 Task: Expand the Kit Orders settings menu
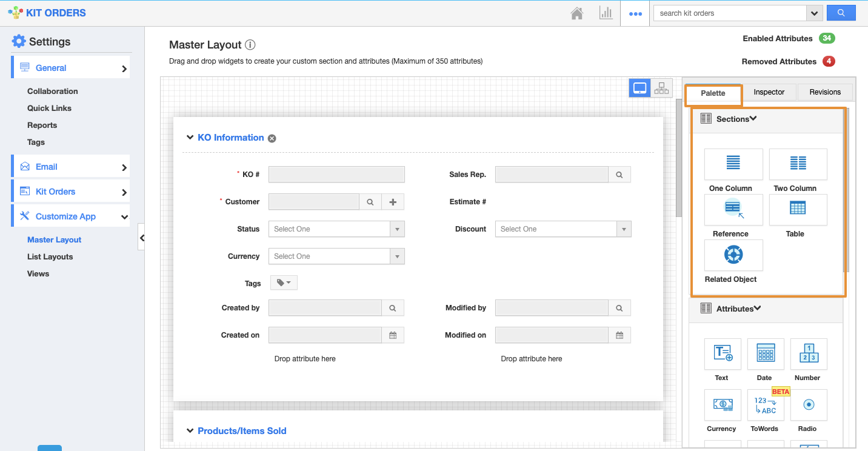[x=71, y=192]
